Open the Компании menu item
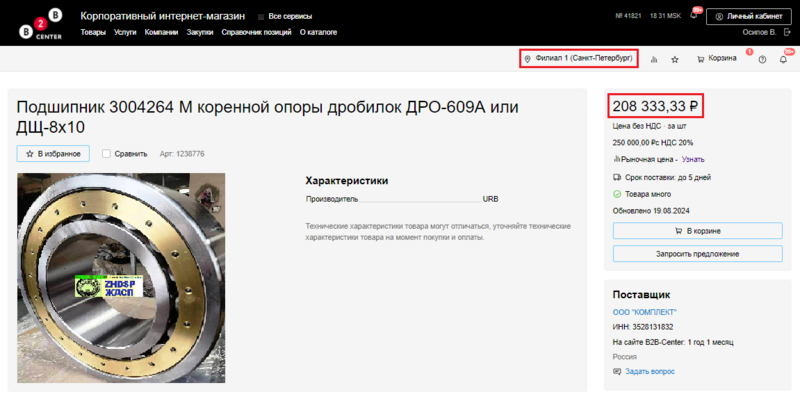 coord(161,32)
